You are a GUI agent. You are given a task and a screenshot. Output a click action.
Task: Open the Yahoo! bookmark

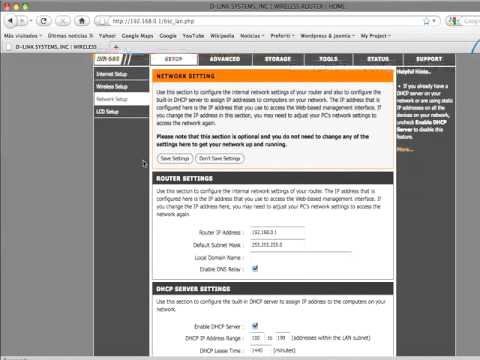[107, 36]
